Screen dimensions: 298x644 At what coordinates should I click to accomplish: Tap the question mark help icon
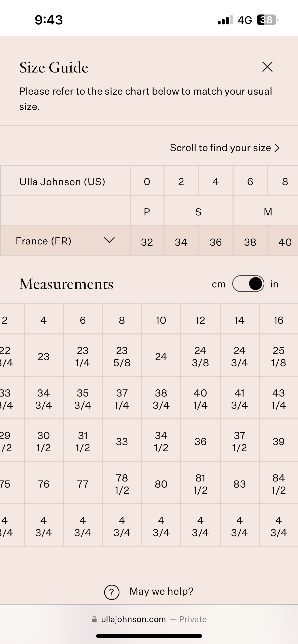pos(112,592)
